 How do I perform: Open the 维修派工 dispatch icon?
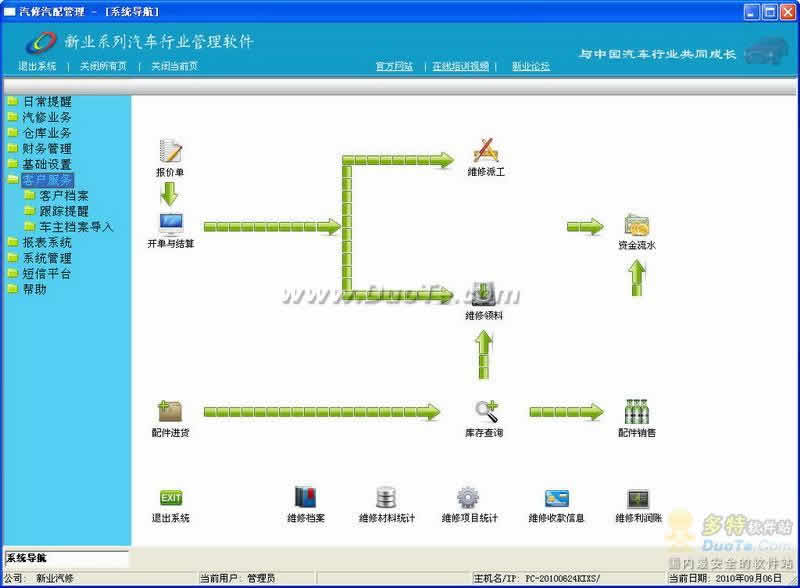tap(485, 152)
